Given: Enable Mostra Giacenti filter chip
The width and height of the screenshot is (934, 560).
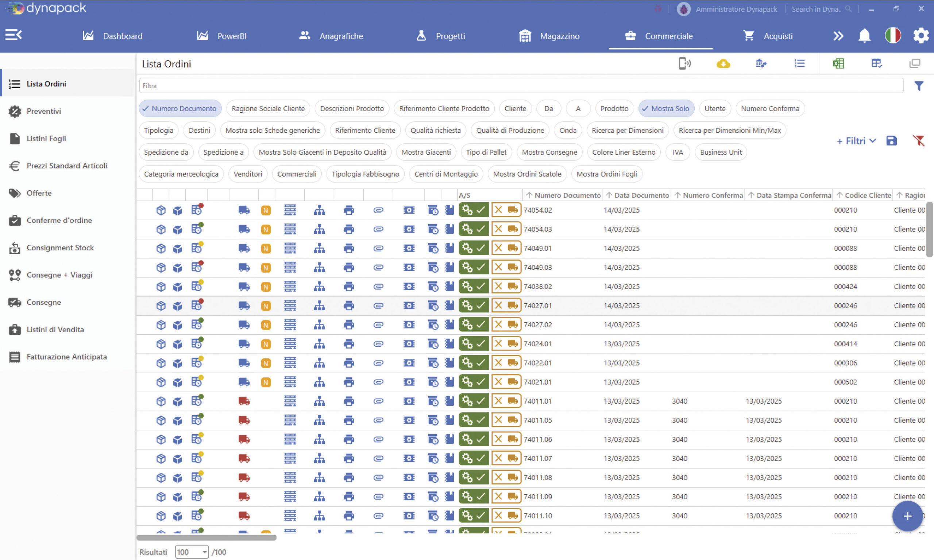Looking at the screenshot, I should pos(426,152).
